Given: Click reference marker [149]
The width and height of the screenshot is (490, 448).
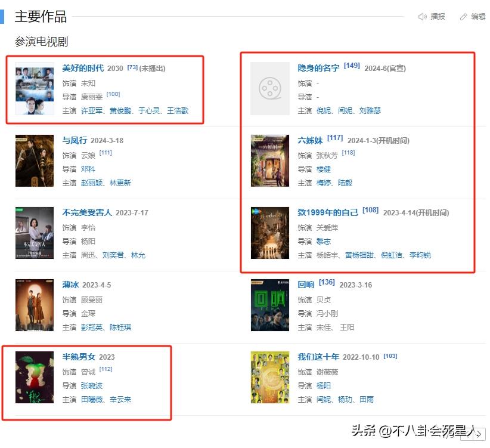Looking at the screenshot, I should tap(352, 66).
